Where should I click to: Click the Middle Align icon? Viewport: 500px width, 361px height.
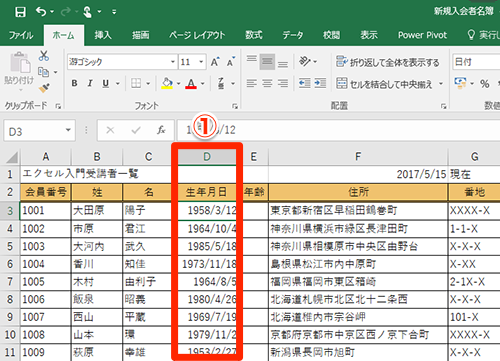[267, 62]
